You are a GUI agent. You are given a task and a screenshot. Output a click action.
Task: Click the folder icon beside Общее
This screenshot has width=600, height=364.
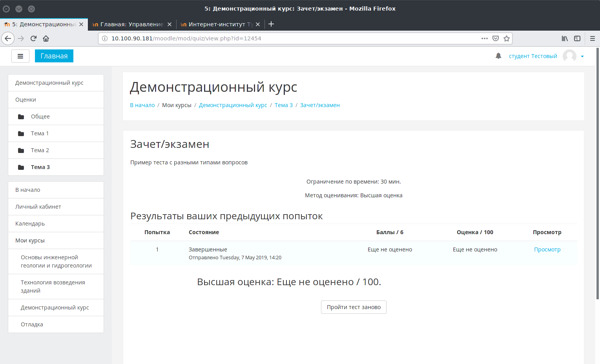click(21, 116)
